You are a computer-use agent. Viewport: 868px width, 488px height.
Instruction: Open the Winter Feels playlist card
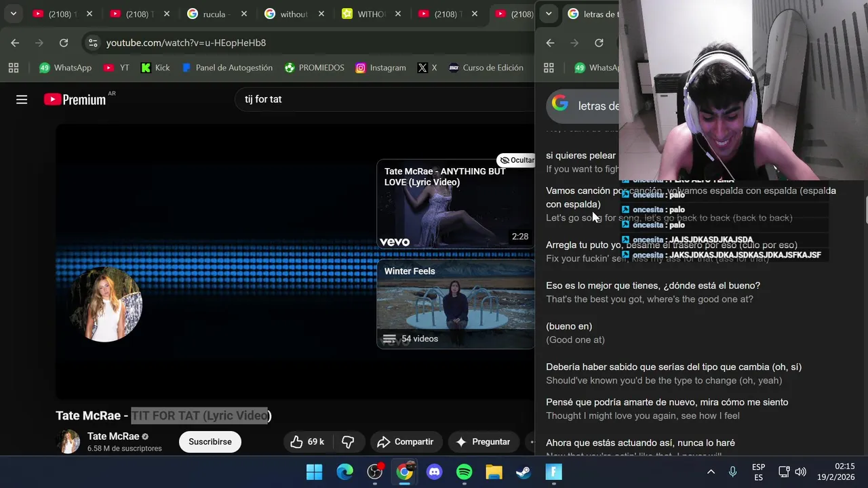click(456, 304)
